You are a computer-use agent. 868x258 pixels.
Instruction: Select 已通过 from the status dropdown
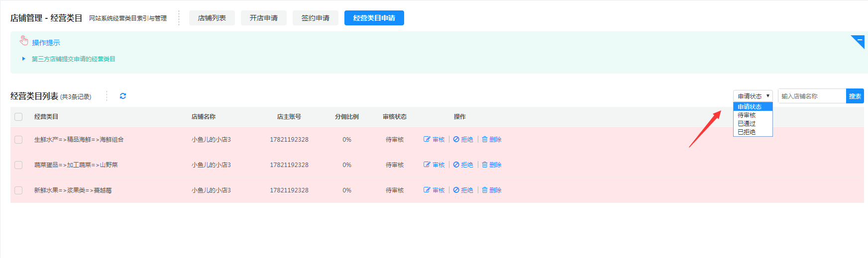tap(747, 124)
